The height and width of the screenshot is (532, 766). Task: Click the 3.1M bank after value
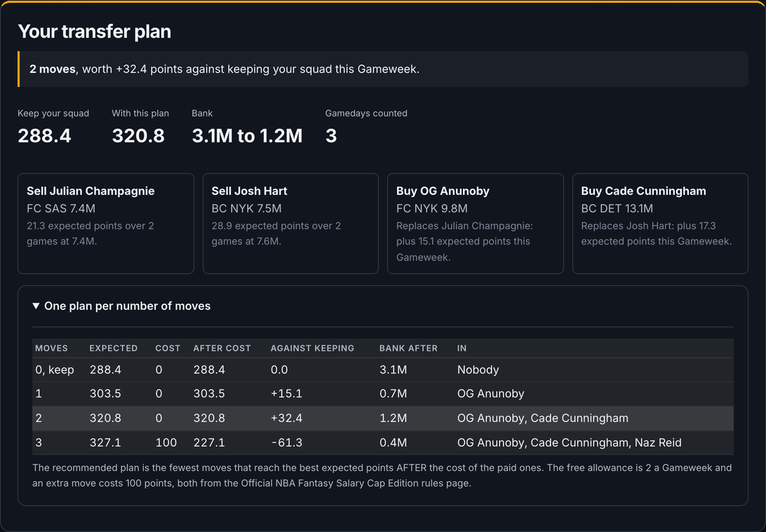394,369
